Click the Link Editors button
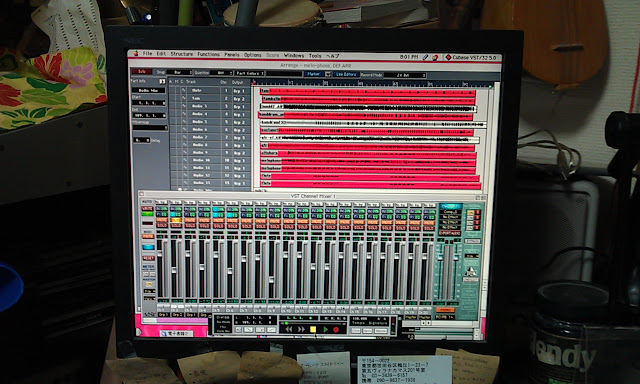Screen dimensions: 640x384 coord(347,75)
